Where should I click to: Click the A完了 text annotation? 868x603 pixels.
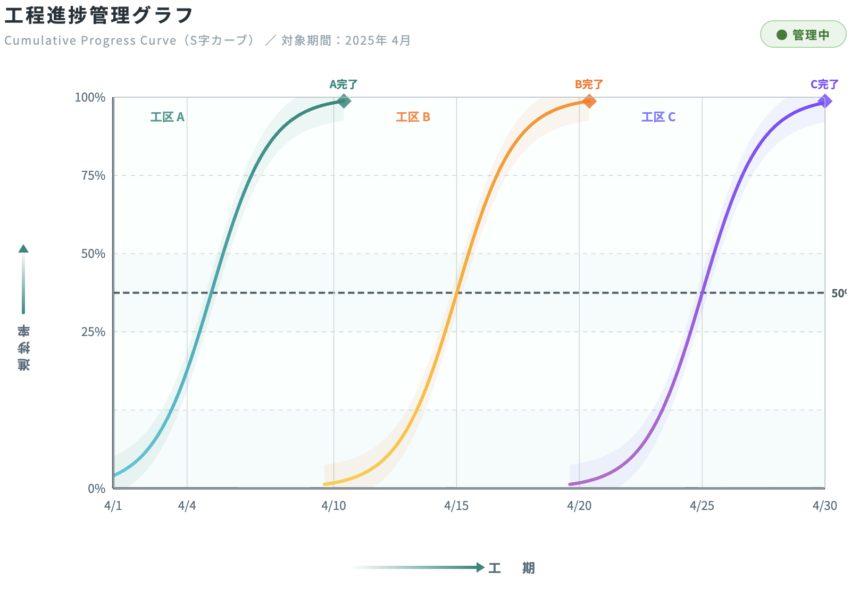point(344,84)
